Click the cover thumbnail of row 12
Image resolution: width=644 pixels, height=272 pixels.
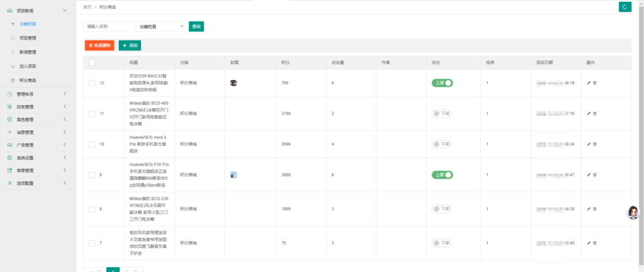point(233,83)
